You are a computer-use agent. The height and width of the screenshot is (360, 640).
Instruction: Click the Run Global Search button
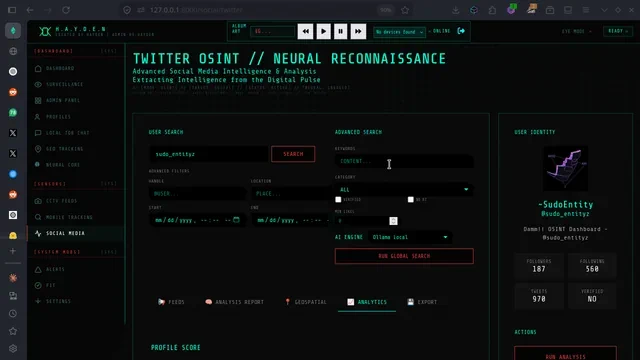click(404, 256)
